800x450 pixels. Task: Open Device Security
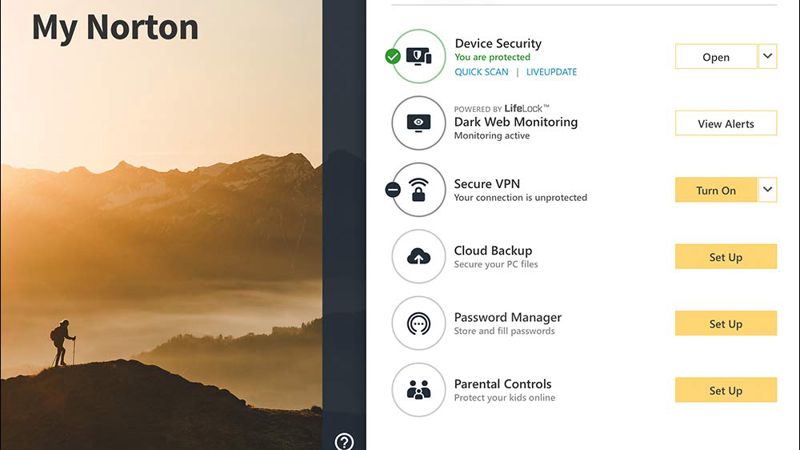pos(716,57)
